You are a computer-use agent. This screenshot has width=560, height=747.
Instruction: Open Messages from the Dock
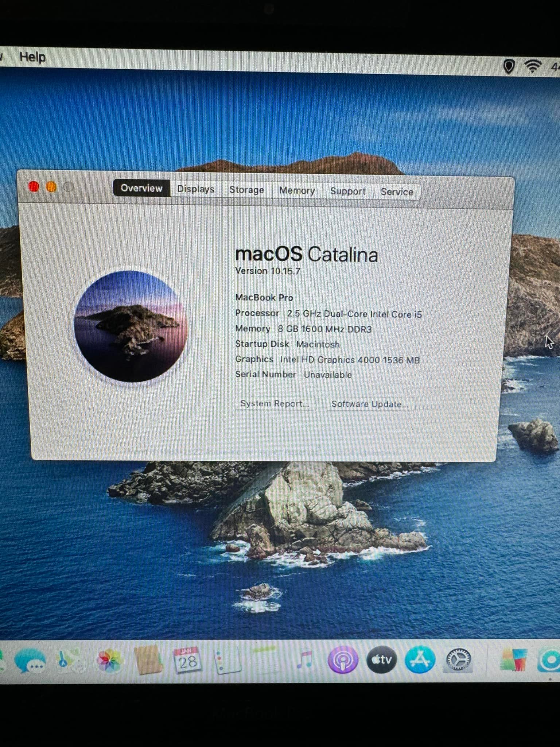[x=30, y=661]
